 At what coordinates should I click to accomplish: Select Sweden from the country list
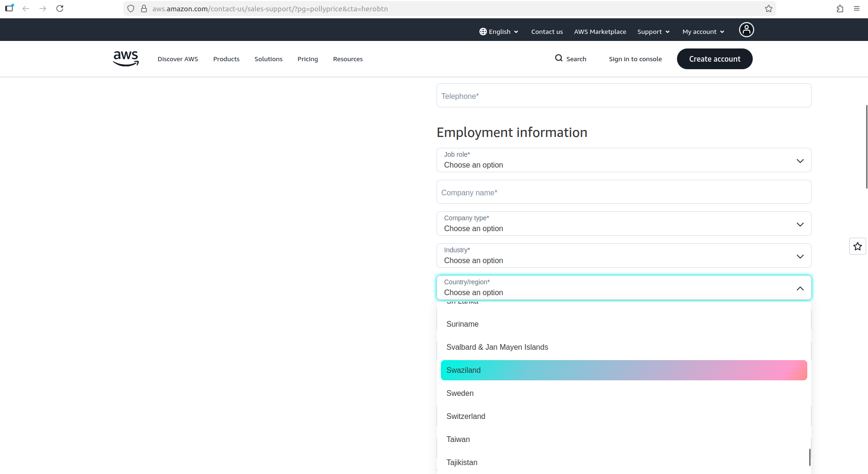[x=460, y=394]
